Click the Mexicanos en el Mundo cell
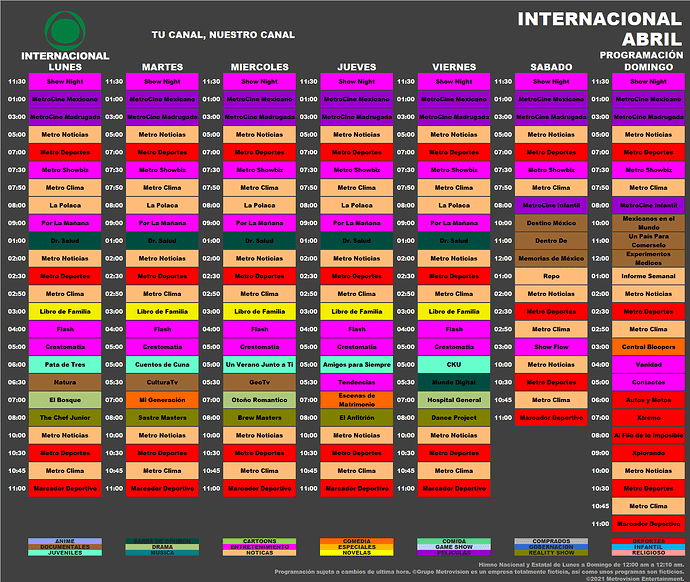The image size is (690, 582). tap(649, 223)
